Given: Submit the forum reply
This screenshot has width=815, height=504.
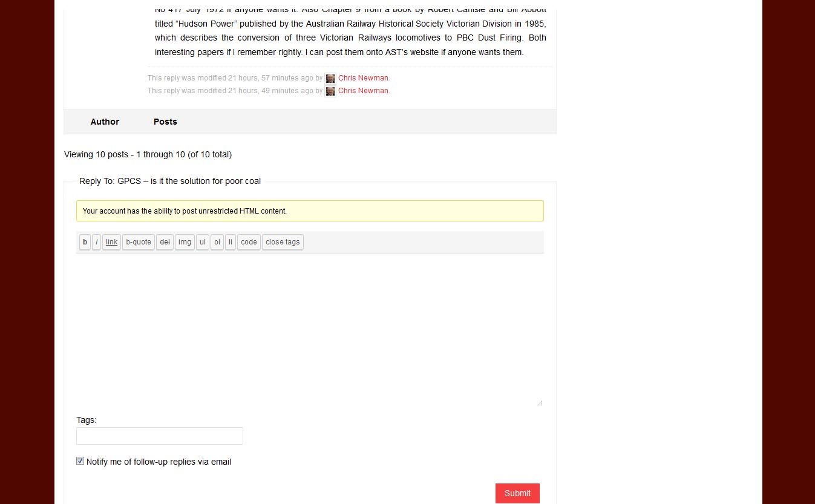Looking at the screenshot, I should click(x=517, y=493).
